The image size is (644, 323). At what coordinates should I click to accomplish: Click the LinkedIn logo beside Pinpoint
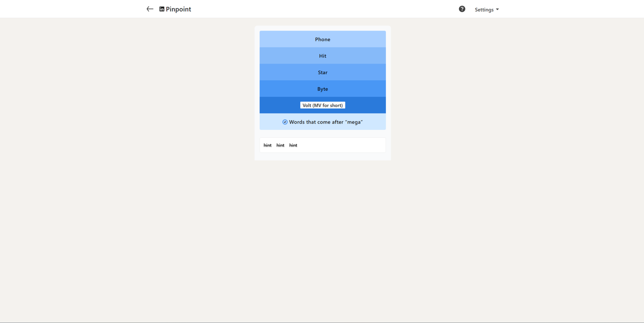(162, 9)
